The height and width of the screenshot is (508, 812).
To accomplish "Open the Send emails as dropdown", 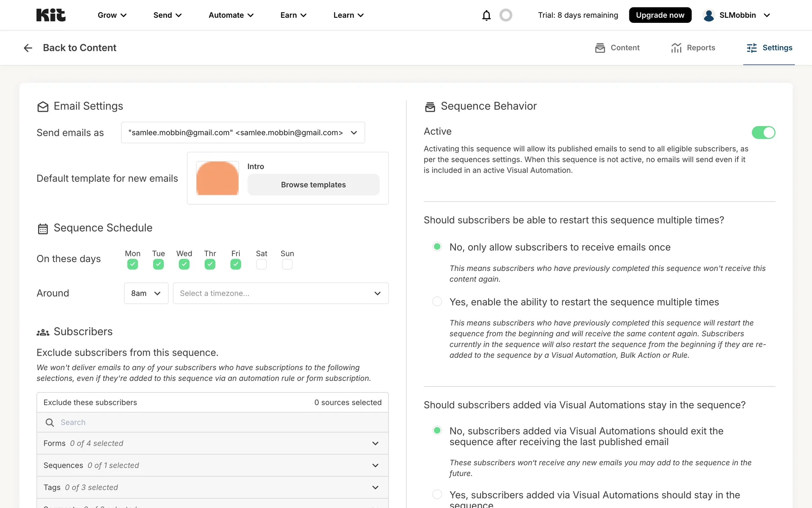I will (x=243, y=133).
